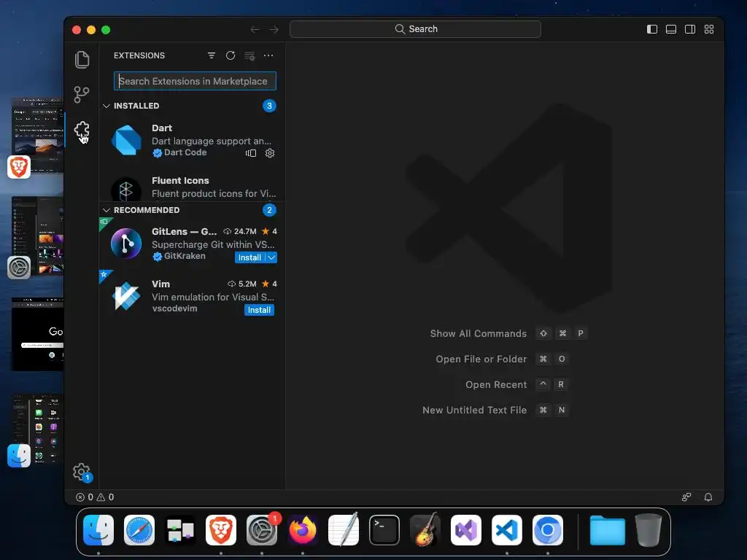
Task: Refresh the extensions list
Action: click(x=231, y=55)
